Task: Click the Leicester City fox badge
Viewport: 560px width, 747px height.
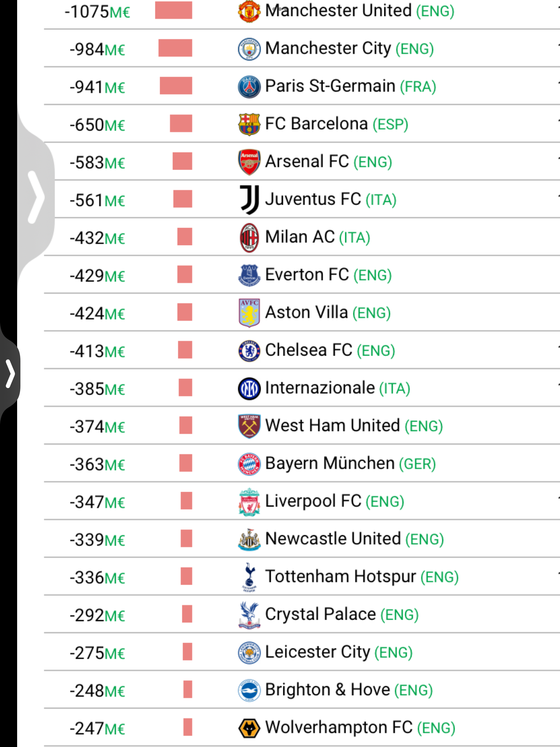Action: [x=249, y=653]
